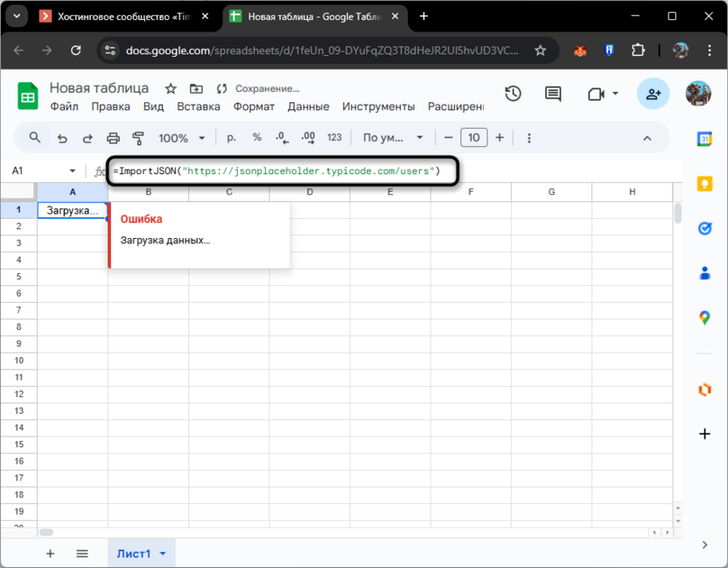This screenshot has width=728, height=568.
Task: Open the Вставка menu
Action: click(199, 106)
